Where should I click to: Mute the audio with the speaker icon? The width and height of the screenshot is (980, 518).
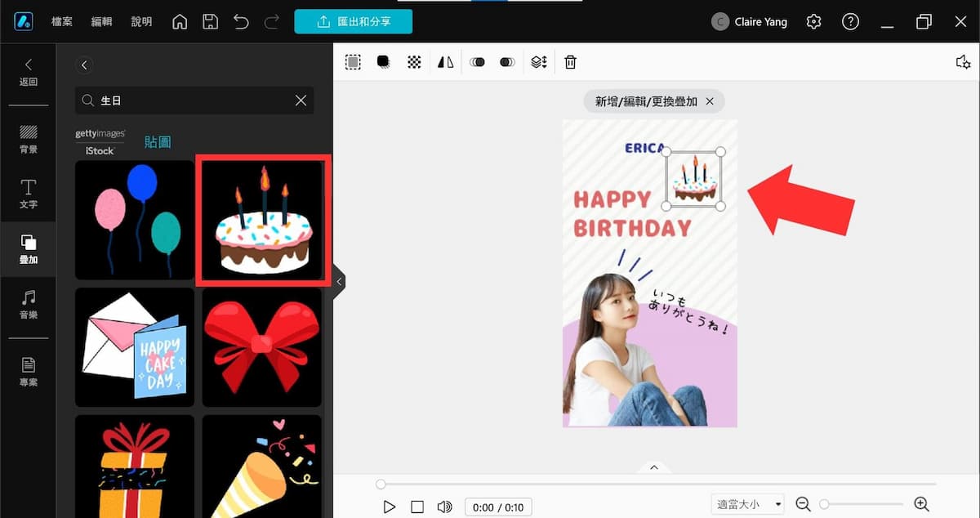click(x=444, y=507)
